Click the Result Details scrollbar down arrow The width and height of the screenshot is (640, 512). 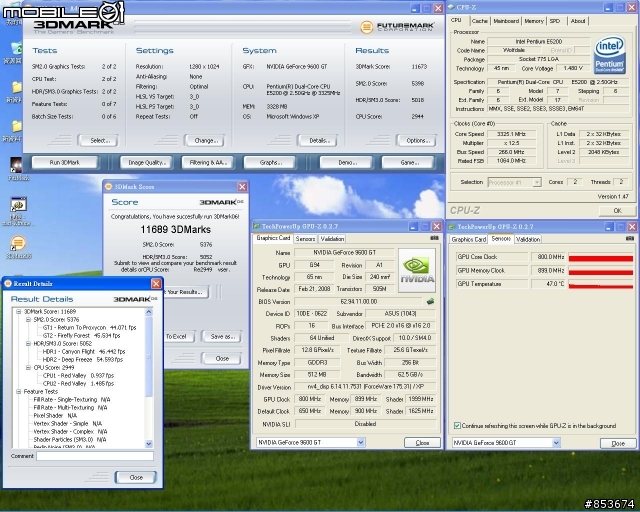[x=149, y=443]
